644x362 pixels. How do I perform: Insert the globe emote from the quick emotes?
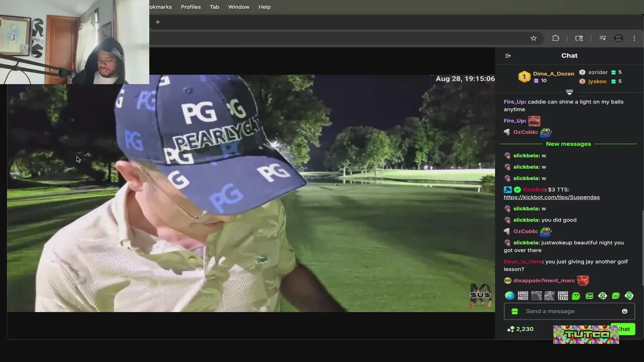(510, 296)
